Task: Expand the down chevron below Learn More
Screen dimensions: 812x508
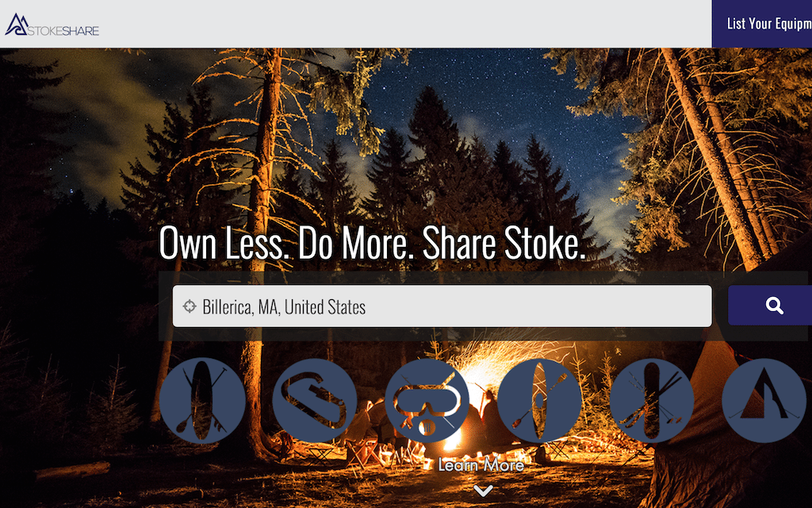Action: (x=483, y=491)
